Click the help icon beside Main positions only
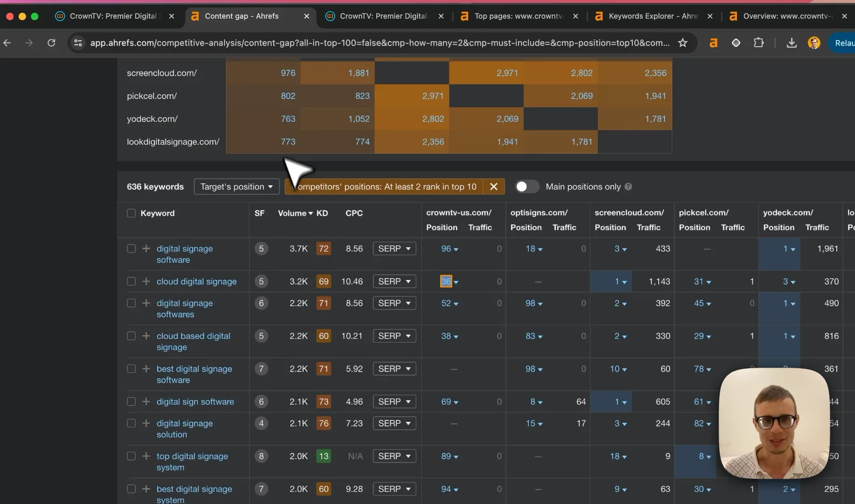Image resolution: width=855 pixels, height=504 pixels. (628, 187)
